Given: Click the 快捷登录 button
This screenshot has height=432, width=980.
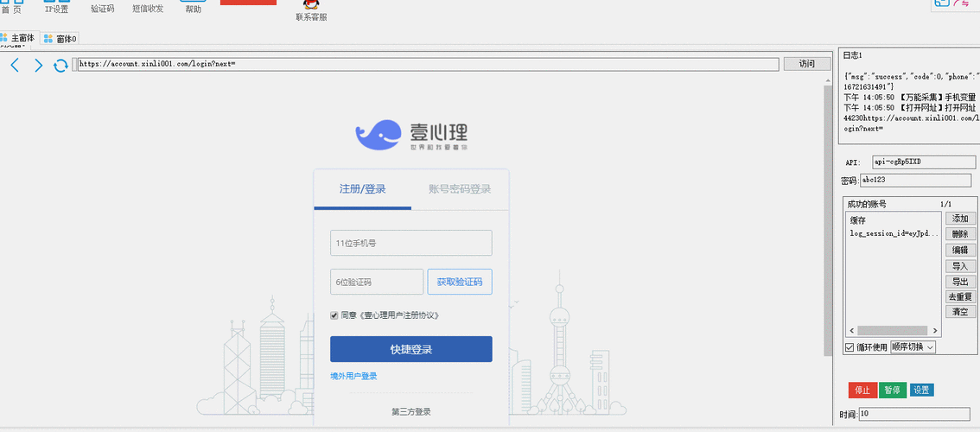Looking at the screenshot, I should coord(411,349).
